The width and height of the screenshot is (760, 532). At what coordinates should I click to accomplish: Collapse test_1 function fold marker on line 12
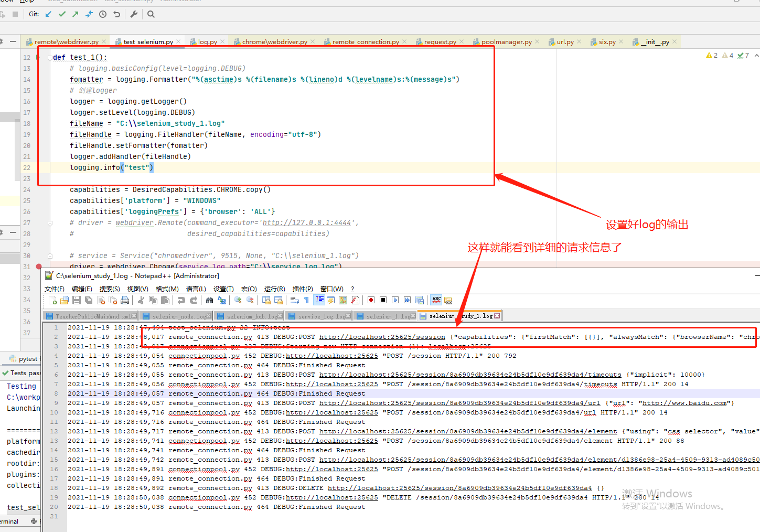click(x=50, y=57)
